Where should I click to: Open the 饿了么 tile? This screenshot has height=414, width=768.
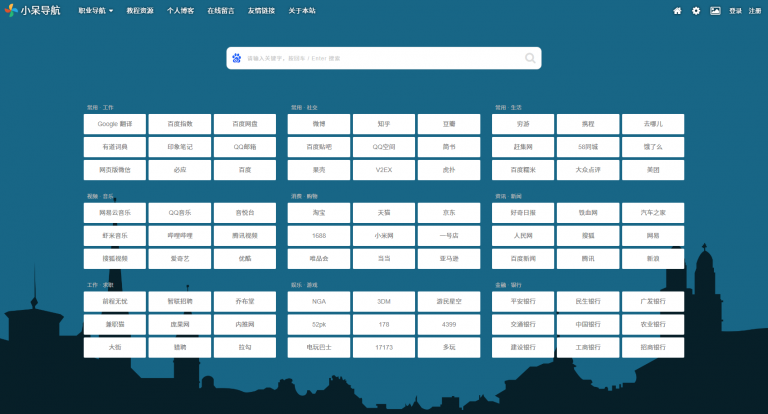pos(653,147)
